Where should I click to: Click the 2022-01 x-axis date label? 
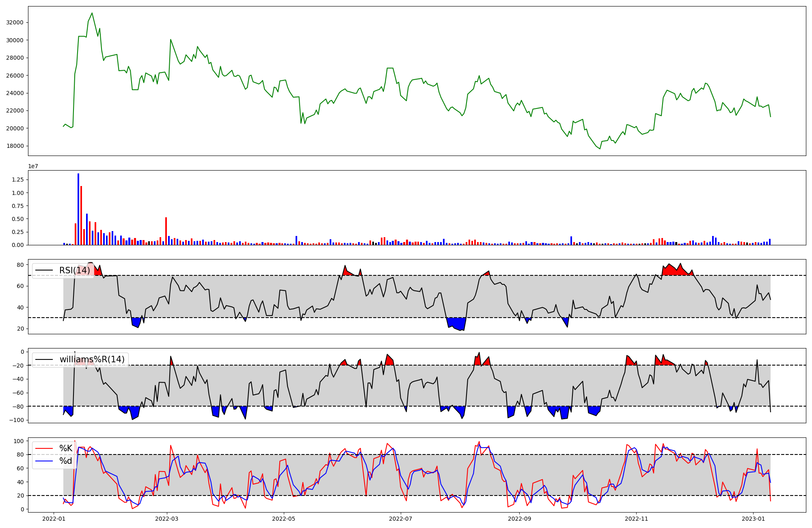click(54, 519)
